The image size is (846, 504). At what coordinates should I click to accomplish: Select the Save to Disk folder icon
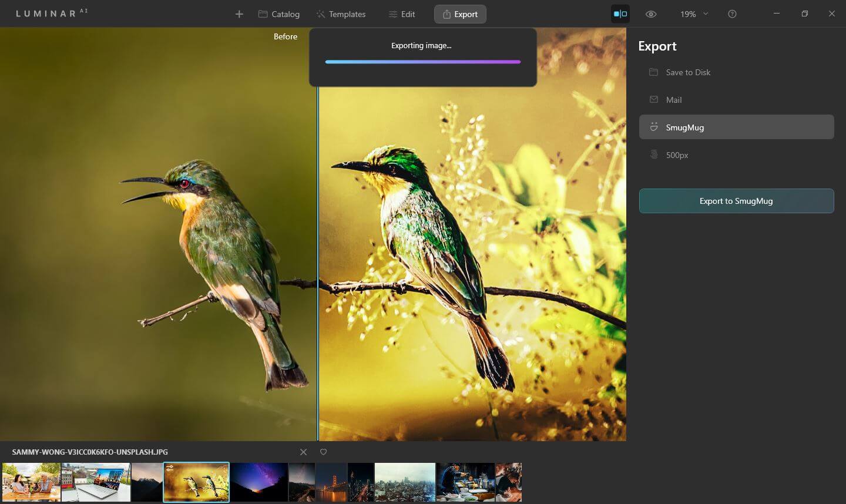click(653, 72)
